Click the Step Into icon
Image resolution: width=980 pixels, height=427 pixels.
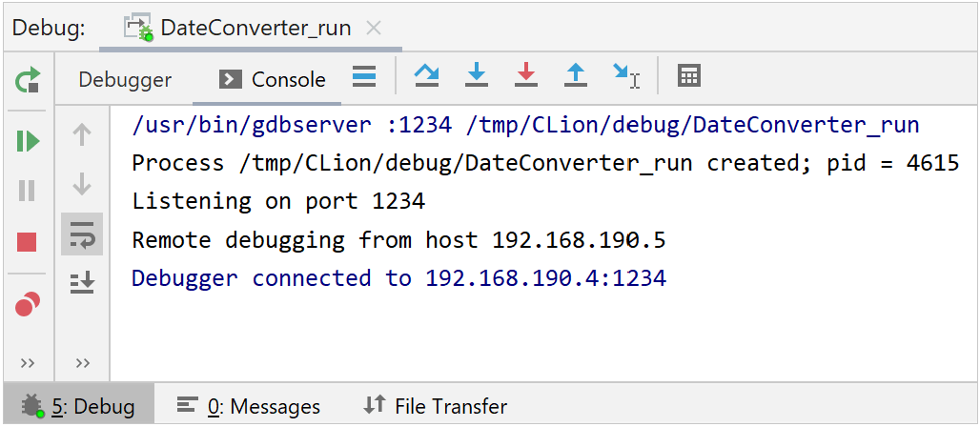click(x=476, y=76)
